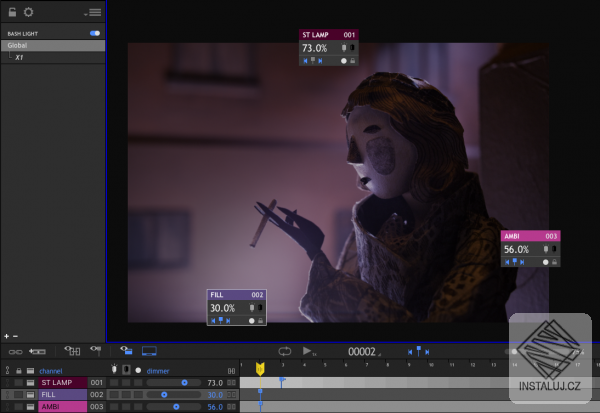600x413 pixels.
Task: Click the add channel toolbar icon
Action: [x=37, y=351]
